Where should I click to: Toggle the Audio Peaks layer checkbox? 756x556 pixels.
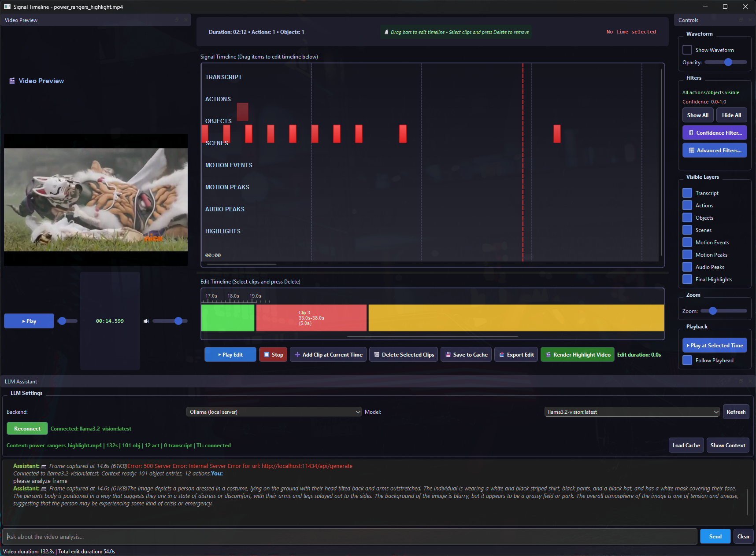click(x=687, y=267)
